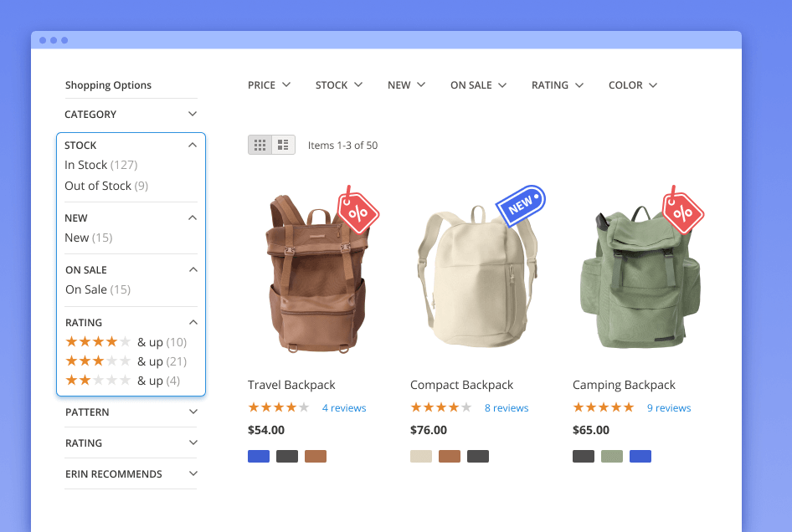Click the sale tag on Camping Backpack
The width and height of the screenshot is (792, 532).
(682, 211)
